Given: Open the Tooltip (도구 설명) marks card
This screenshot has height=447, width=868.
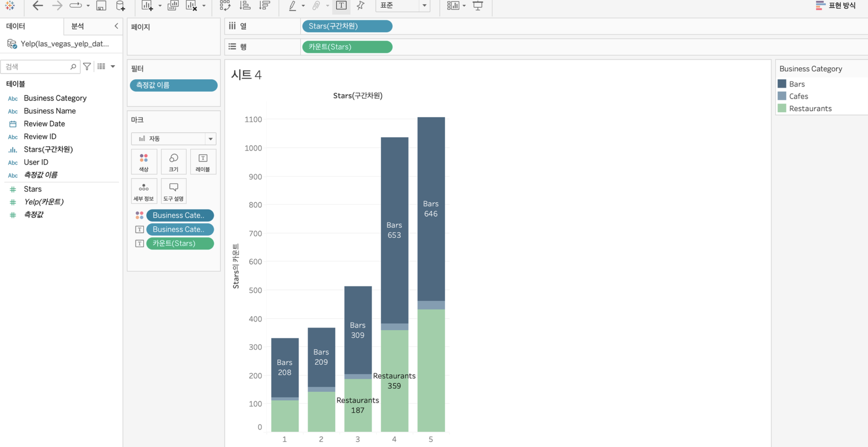Looking at the screenshot, I should 173,191.
